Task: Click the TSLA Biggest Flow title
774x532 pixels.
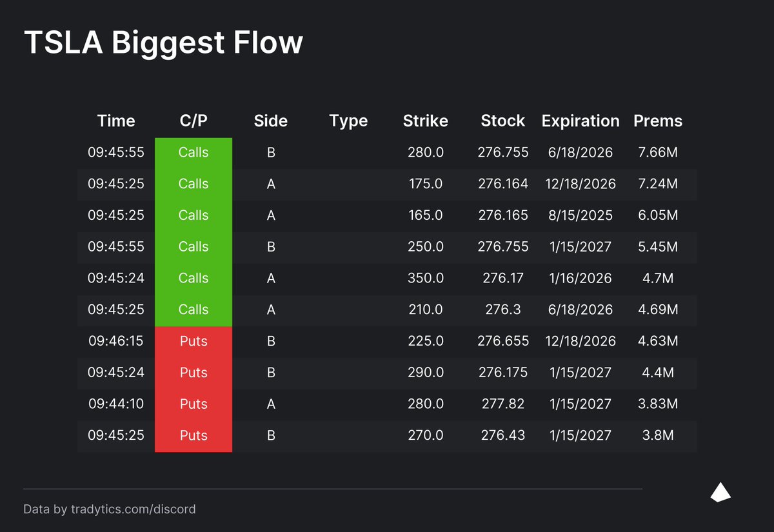Action: pos(163,43)
